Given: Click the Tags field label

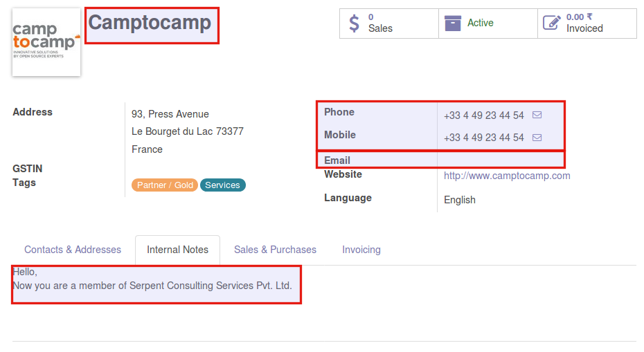Looking at the screenshot, I should pos(24,183).
